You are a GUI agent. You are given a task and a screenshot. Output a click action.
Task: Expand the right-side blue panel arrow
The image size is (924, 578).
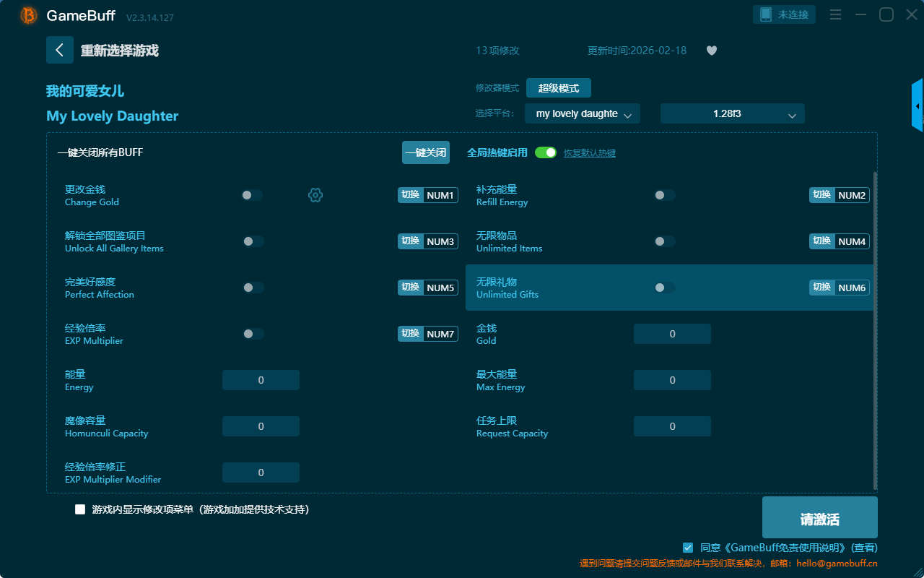tap(918, 106)
